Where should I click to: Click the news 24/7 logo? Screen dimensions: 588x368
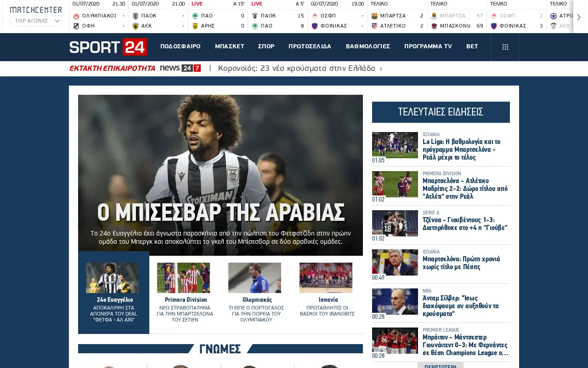pos(180,68)
